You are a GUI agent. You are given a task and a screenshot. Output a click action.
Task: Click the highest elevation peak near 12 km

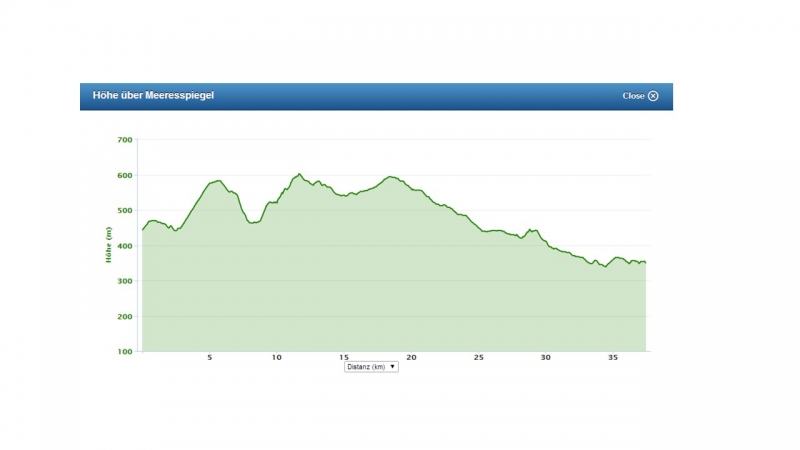tap(299, 174)
